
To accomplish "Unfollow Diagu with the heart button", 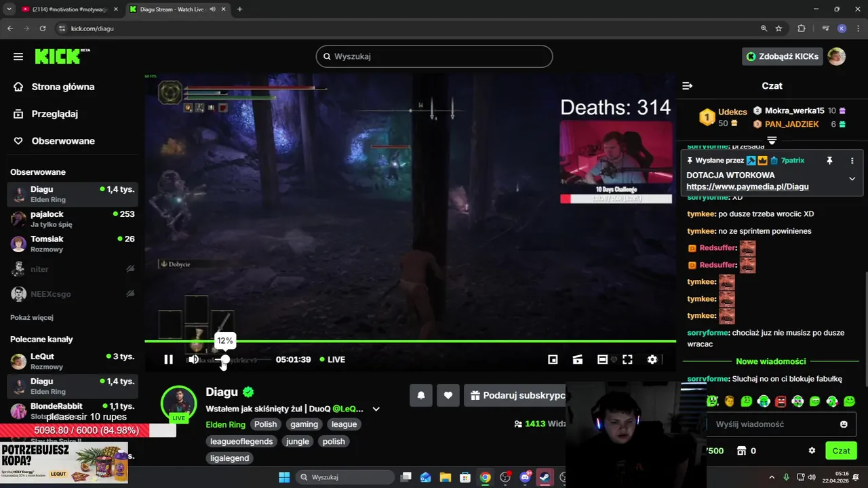I will click(448, 395).
